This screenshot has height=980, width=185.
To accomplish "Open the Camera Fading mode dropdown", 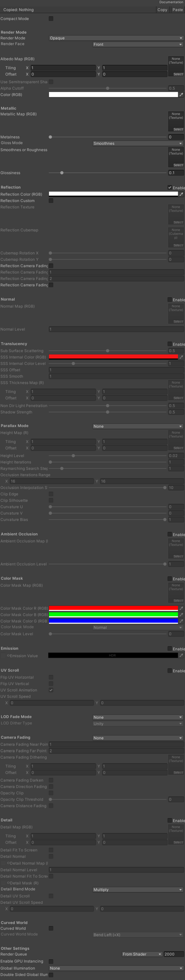I will pyautogui.click(x=138, y=738).
